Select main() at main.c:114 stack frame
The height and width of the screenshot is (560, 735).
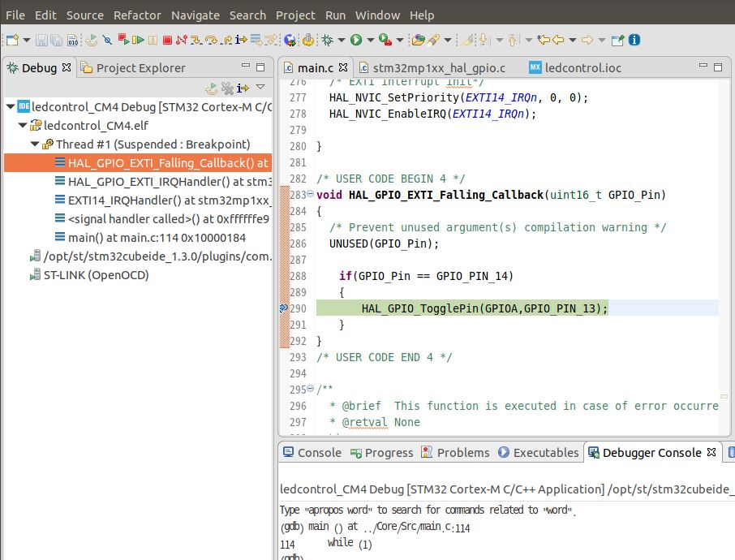(x=150, y=238)
